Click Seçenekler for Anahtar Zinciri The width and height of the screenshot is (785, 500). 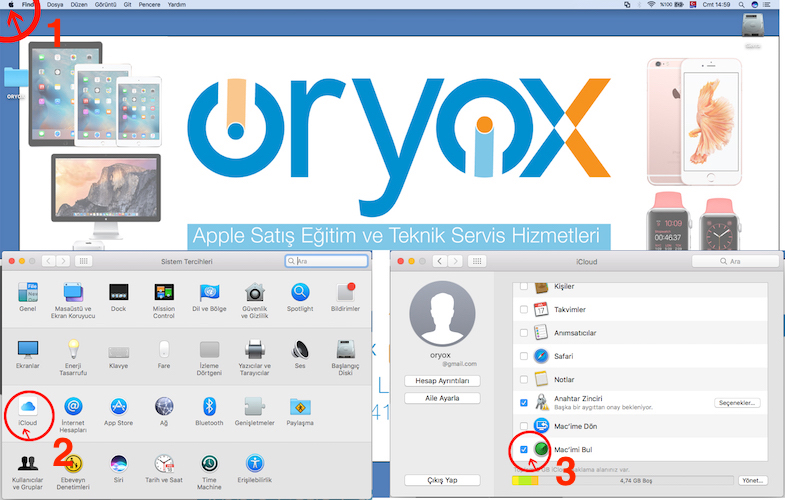point(737,403)
